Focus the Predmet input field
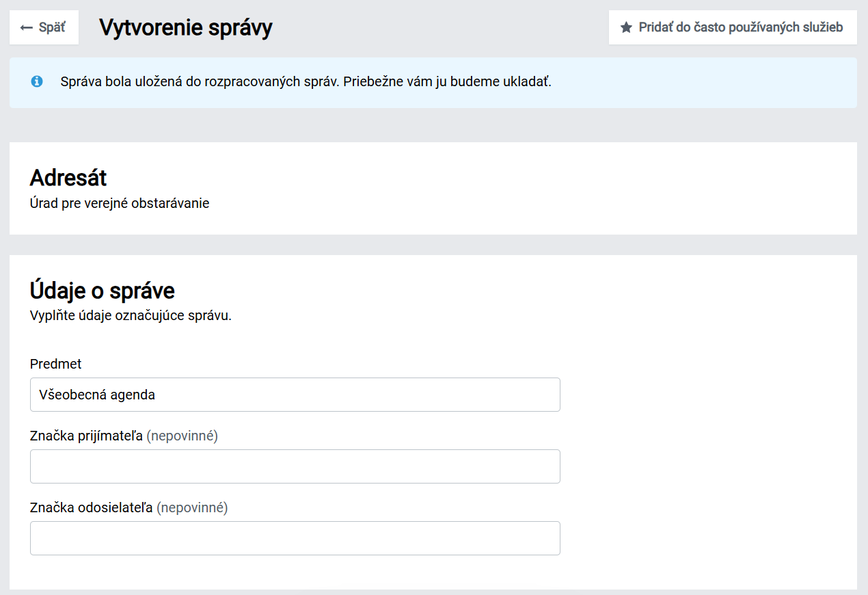 295,395
